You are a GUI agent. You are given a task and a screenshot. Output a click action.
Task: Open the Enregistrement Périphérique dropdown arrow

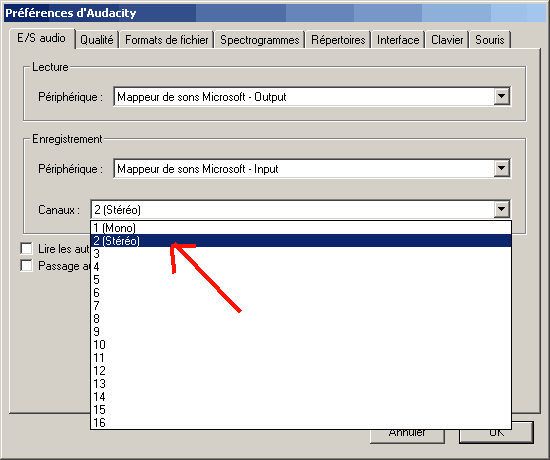pyautogui.click(x=502, y=168)
